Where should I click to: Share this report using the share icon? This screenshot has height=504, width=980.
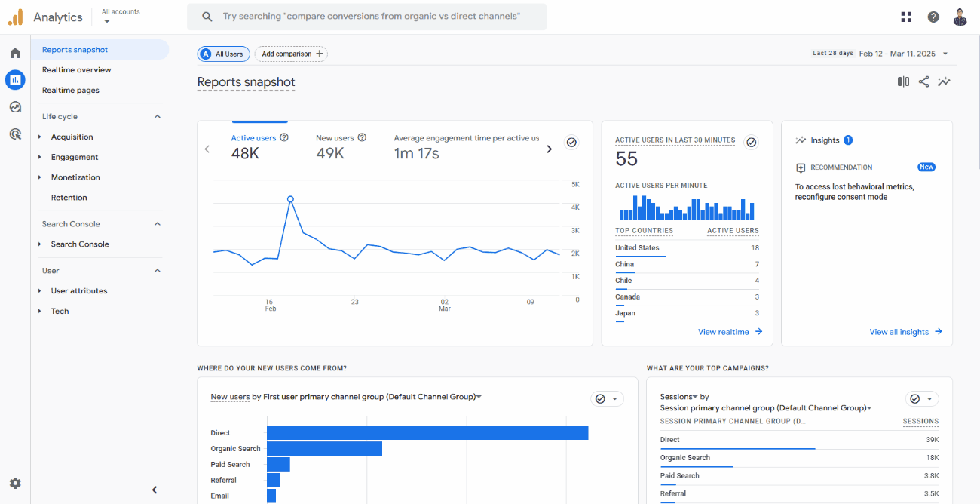click(923, 81)
